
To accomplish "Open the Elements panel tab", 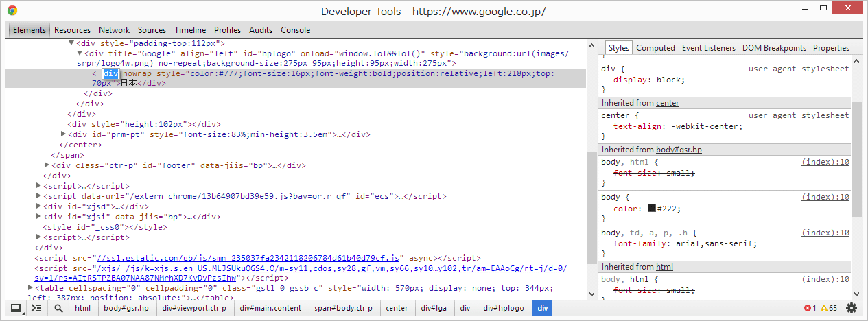I will click(29, 30).
